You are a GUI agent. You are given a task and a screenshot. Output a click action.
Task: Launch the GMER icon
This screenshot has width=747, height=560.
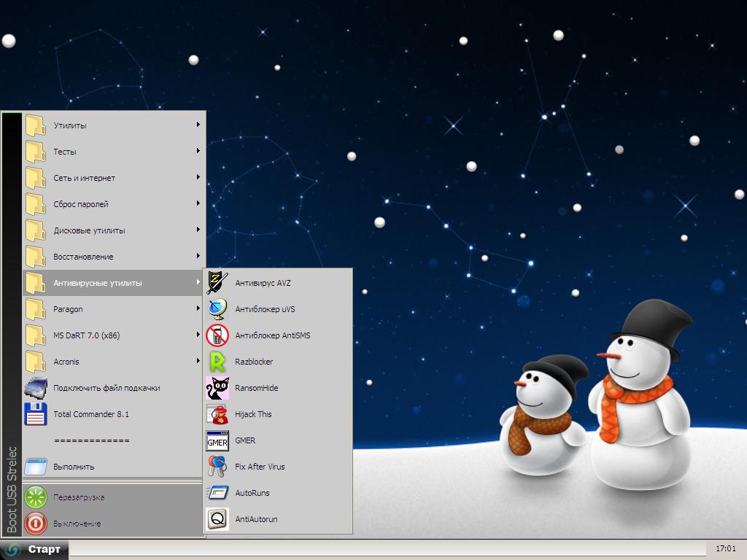click(x=217, y=440)
